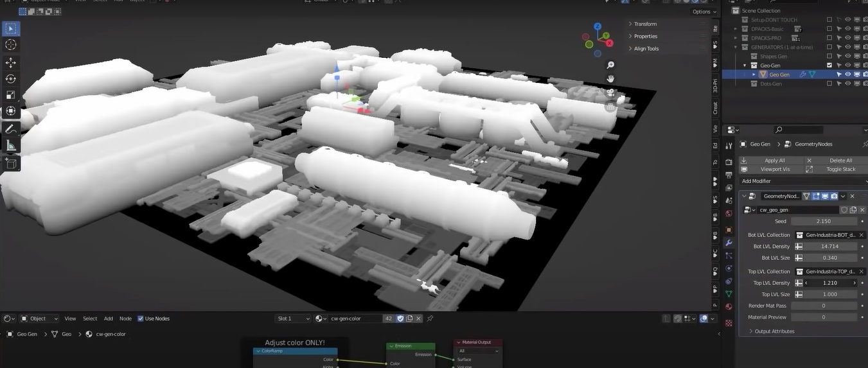Select the Add Cube tool

11,164
